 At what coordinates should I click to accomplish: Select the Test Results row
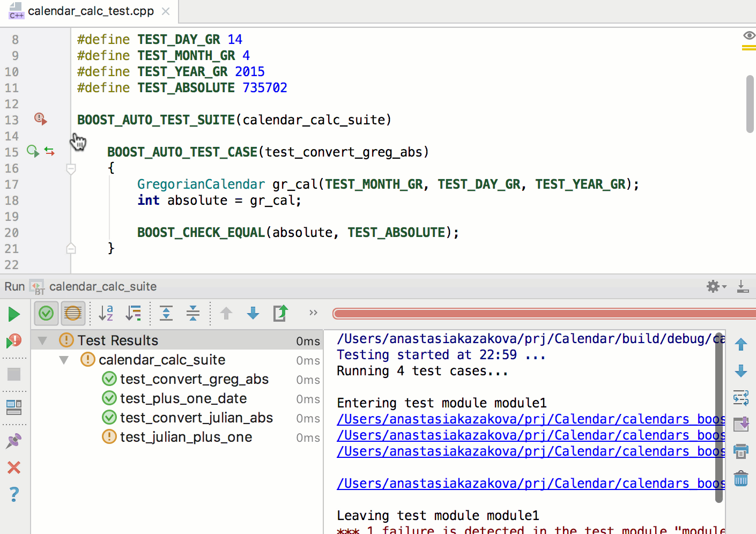177,340
